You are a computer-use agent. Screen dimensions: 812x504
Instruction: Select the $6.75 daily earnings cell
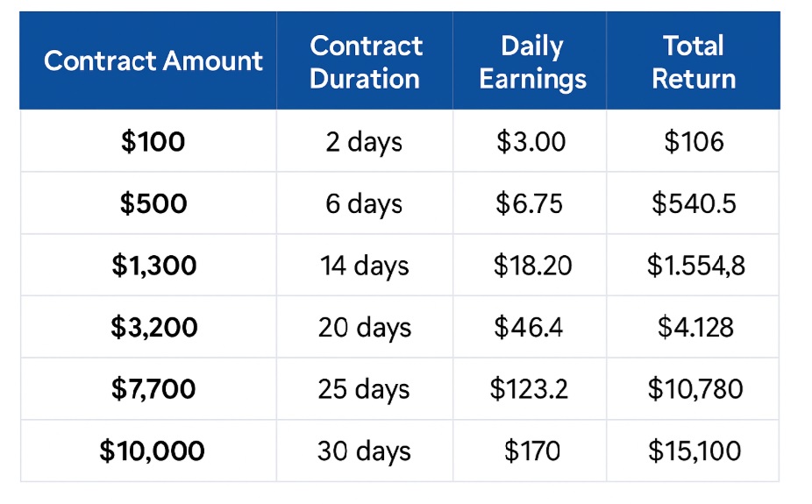pyautogui.click(x=529, y=203)
